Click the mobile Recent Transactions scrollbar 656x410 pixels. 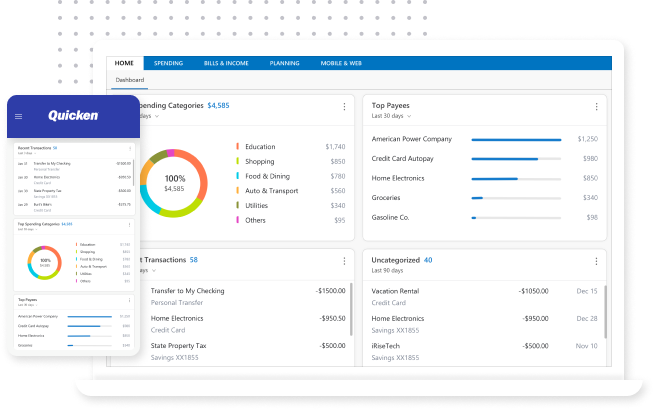[133, 173]
